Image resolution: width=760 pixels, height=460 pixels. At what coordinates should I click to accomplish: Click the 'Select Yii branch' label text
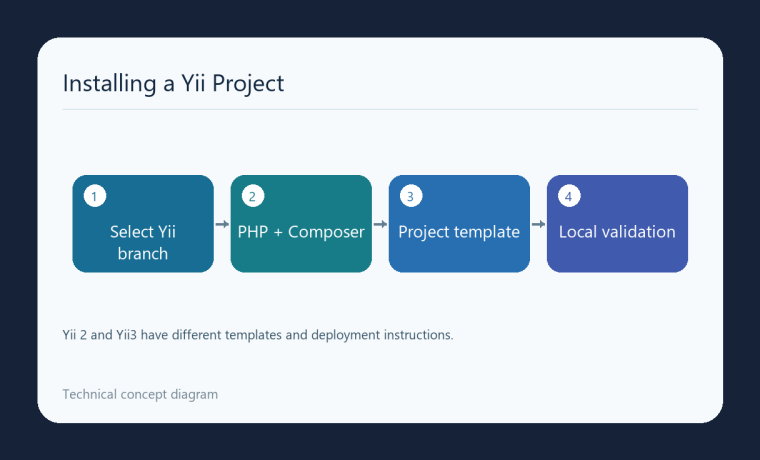coord(143,243)
